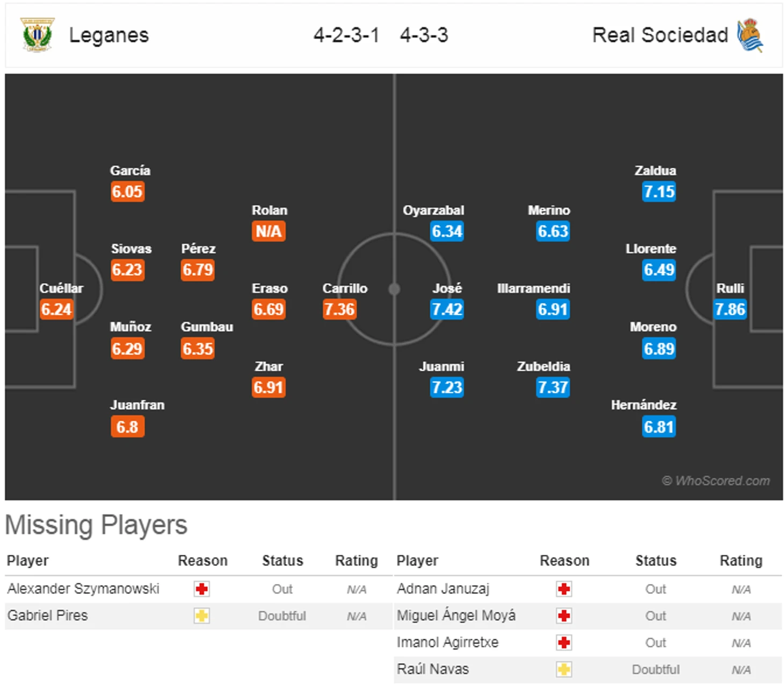Select Rulli's 7.86 rating badge

tap(730, 309)
